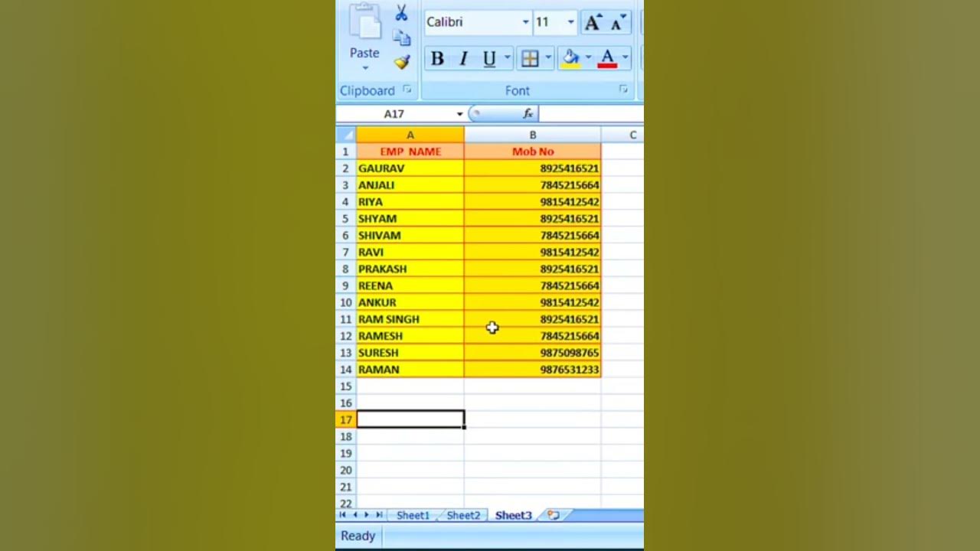Click the Select All corner button
The height and width of the screenshot is (551, 980).
point(346,135)
